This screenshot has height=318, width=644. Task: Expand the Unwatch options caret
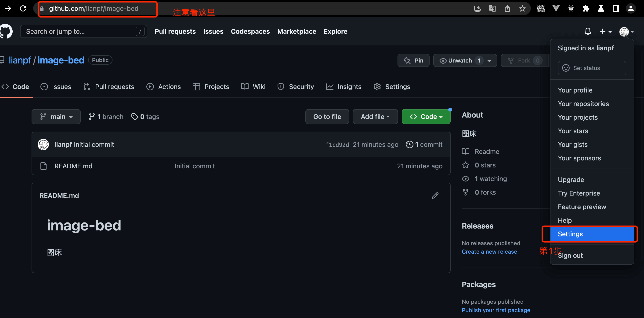(489, 61)
